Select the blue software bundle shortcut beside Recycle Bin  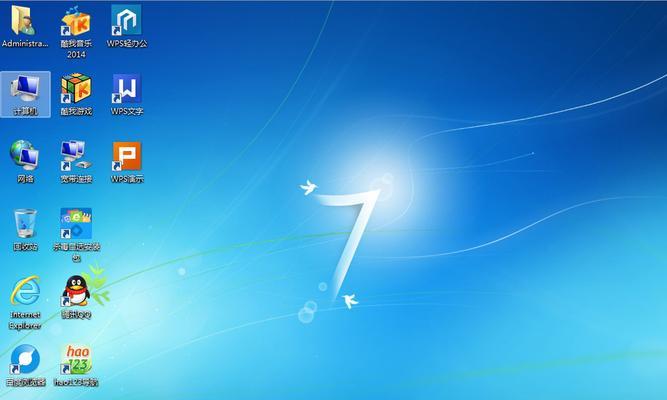76,223
